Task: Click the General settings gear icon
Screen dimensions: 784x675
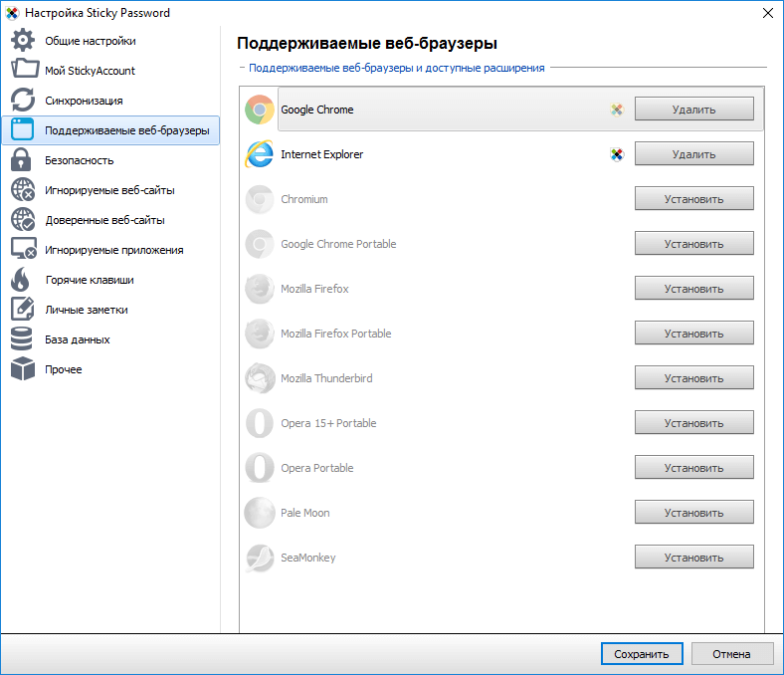Action: coord(23,41)
